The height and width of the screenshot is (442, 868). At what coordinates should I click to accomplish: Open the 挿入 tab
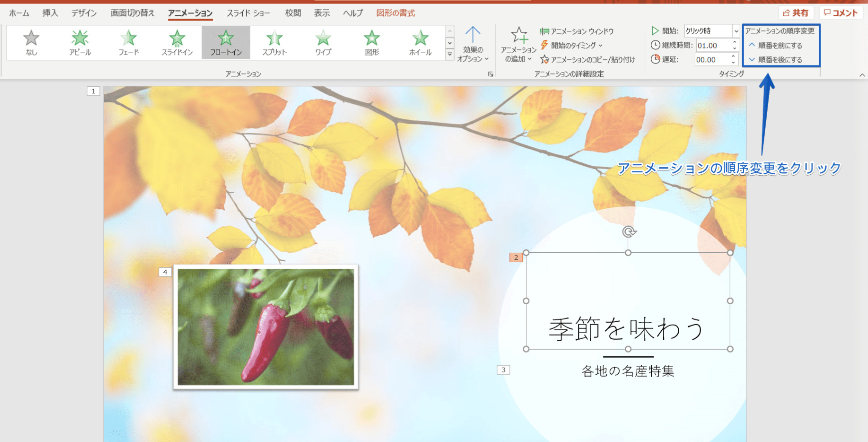(x=50, y=13)
